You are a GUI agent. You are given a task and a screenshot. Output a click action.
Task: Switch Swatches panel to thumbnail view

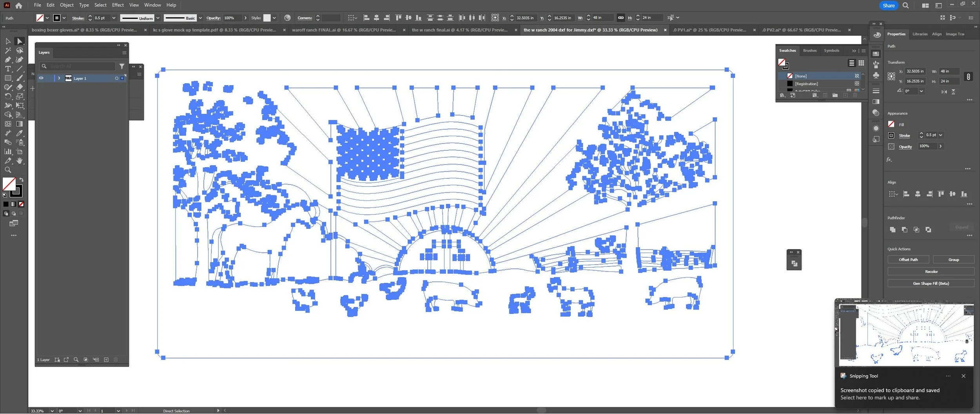point(861,63)
